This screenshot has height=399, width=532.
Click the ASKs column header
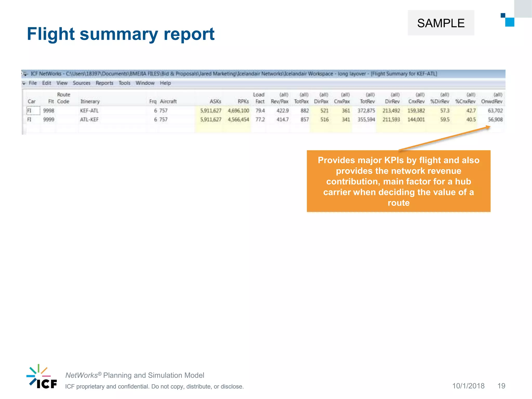(x=215, y=102)
